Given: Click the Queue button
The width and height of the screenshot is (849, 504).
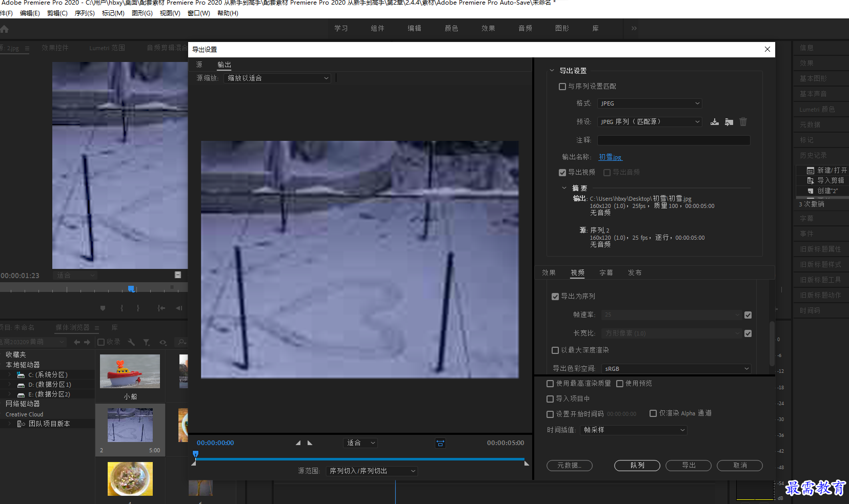Looking at the screenshot, I should 637,466.
